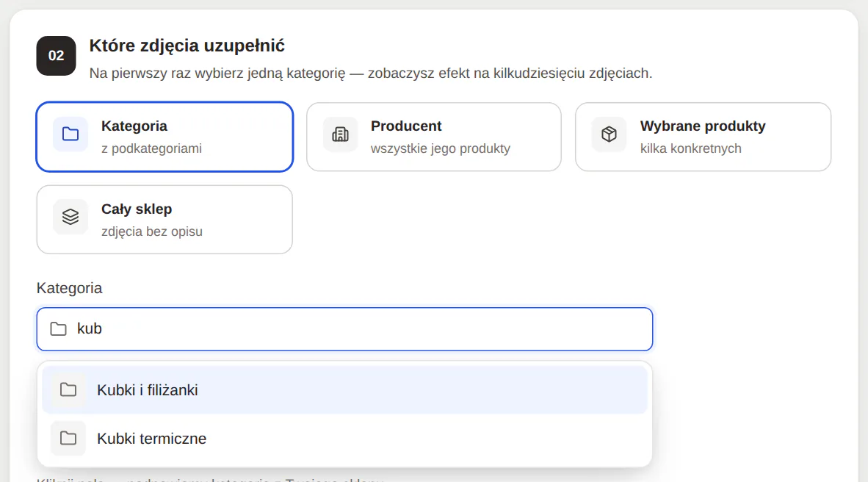Click the 02 step badge
The width and height of the screenshot is (868, 482).
(56, 56)
